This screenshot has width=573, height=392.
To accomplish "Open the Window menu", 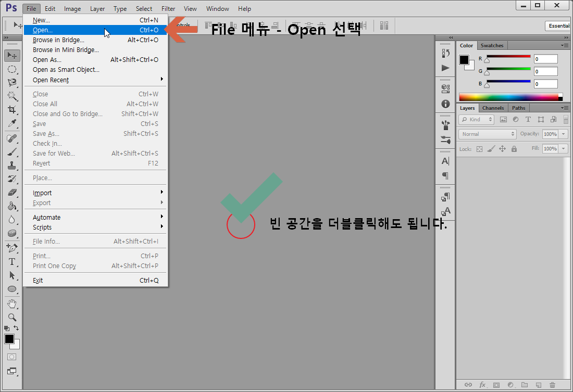I will pos(217,9).
